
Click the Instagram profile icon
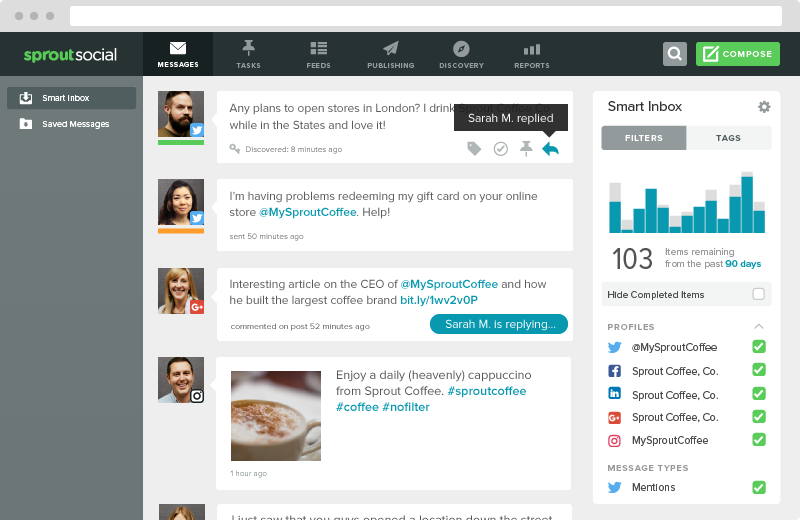point(614,441)
